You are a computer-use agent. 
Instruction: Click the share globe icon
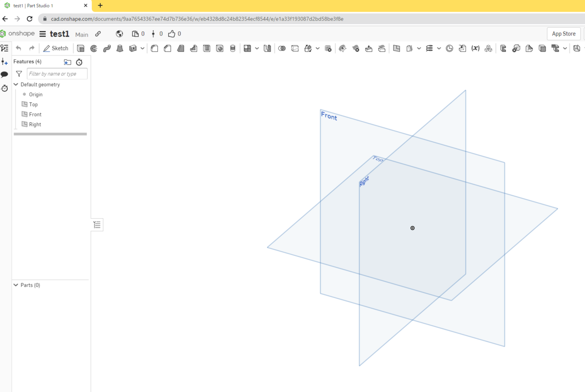[x=119, y=34]
